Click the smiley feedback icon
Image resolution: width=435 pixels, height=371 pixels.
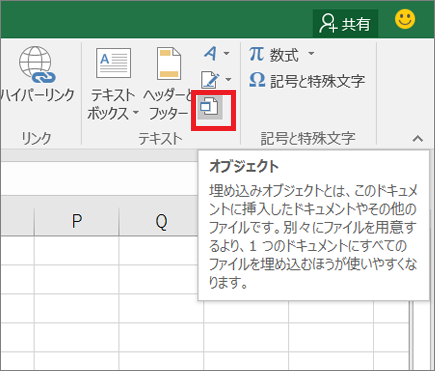(405, 19)
